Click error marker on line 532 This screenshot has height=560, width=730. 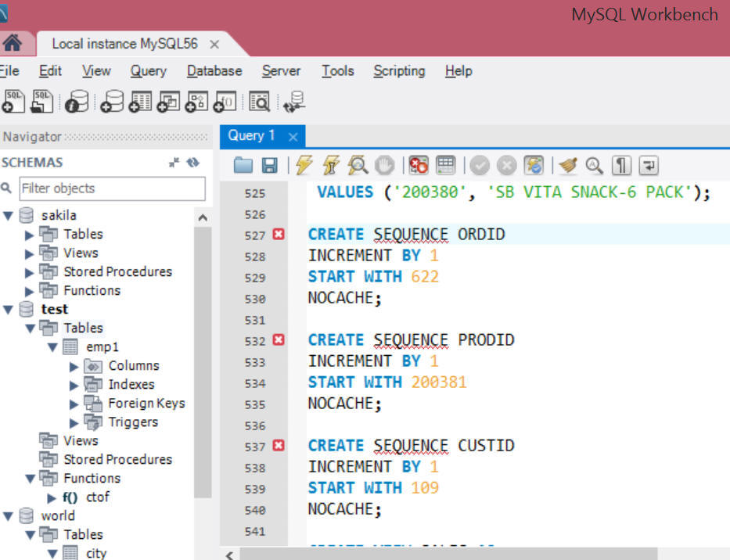[279, 339]
